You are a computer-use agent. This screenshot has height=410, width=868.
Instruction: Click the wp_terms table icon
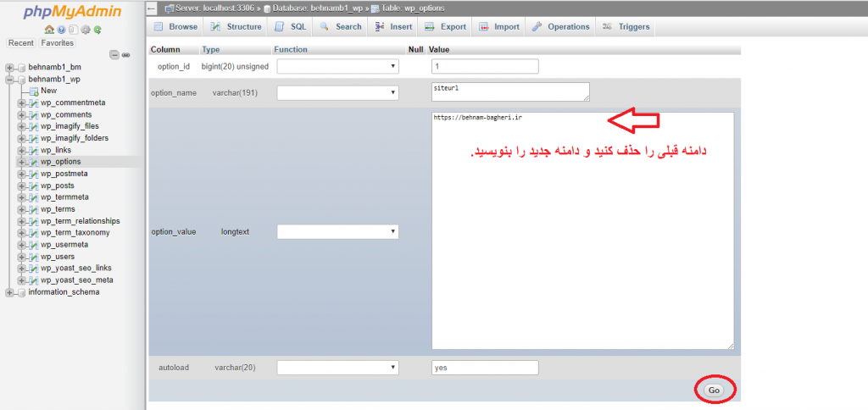[34, 209]
